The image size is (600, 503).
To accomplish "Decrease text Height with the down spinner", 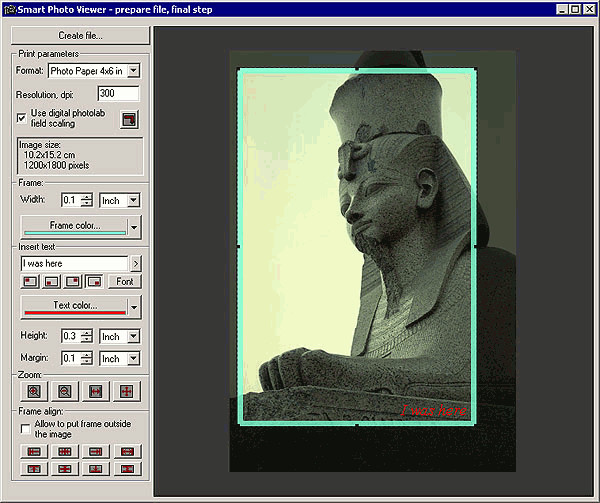I will pos(87,339).
